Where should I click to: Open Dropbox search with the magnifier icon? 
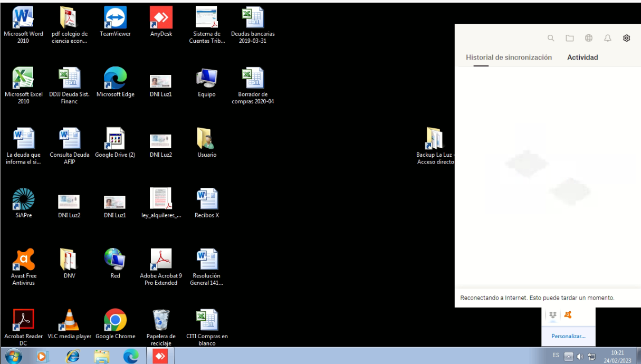point(551,38)
